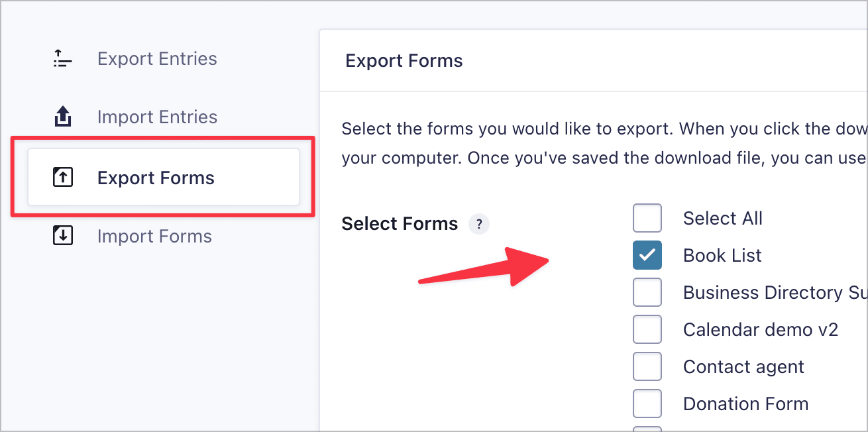The image size is (868, 432).
Task: Uncheck the Book List checkbox
Action: point(647,256)
